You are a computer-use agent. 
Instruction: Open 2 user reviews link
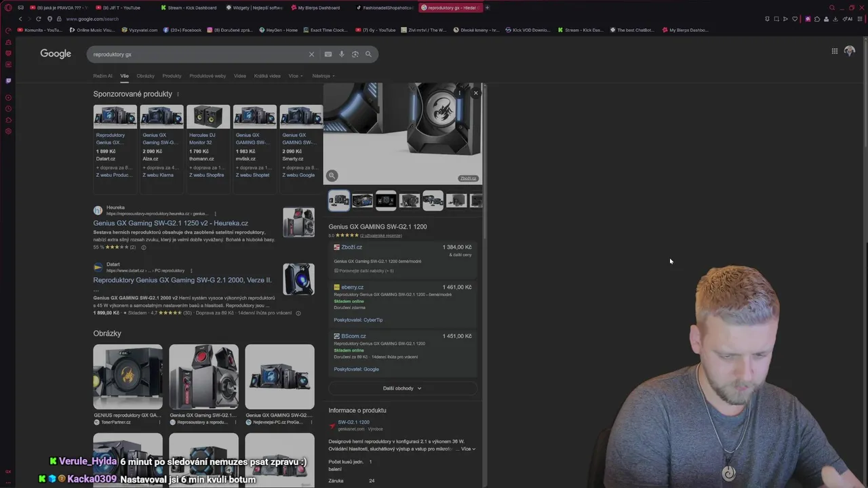point(381,235)
